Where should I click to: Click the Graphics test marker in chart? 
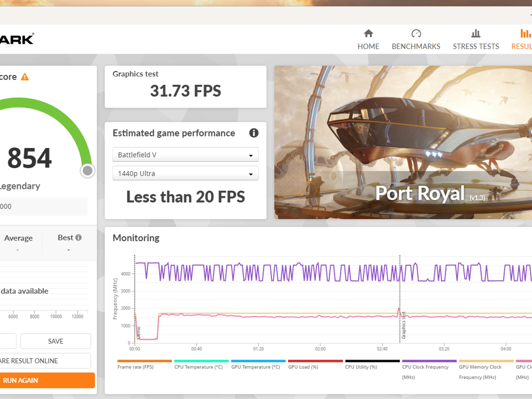click(403, 325)
